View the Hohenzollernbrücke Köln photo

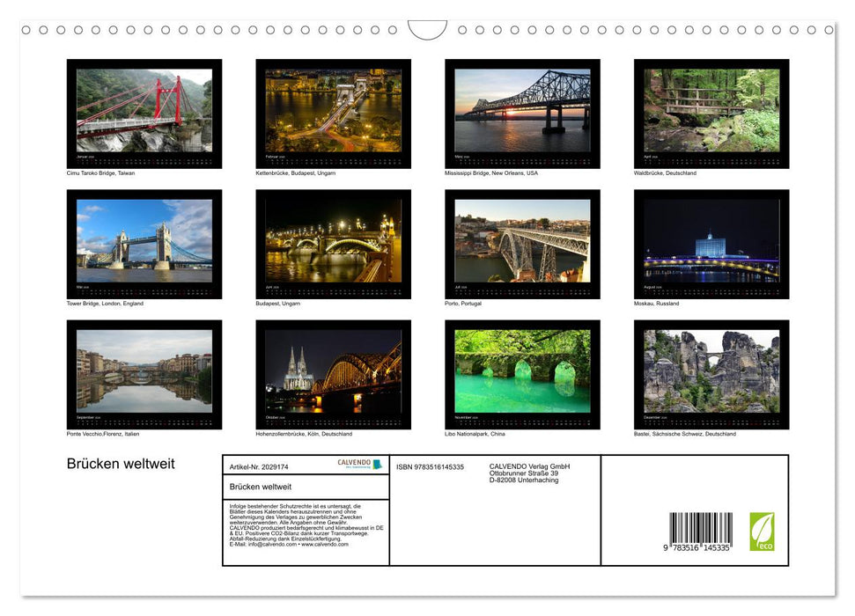[x=334, y=373]
